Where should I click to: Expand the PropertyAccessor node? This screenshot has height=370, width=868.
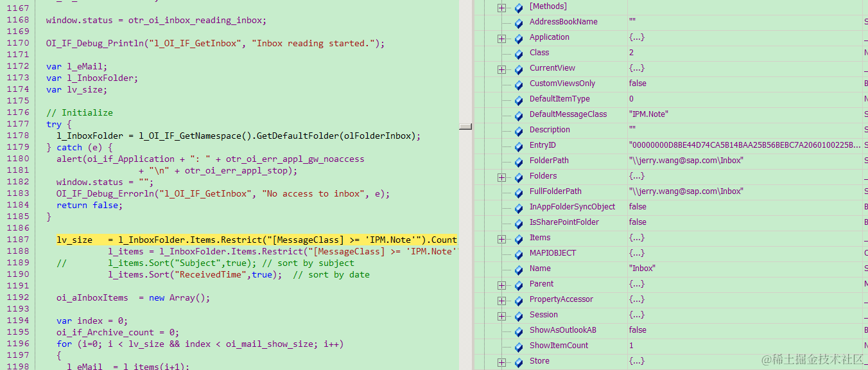(x=501, y=301)
